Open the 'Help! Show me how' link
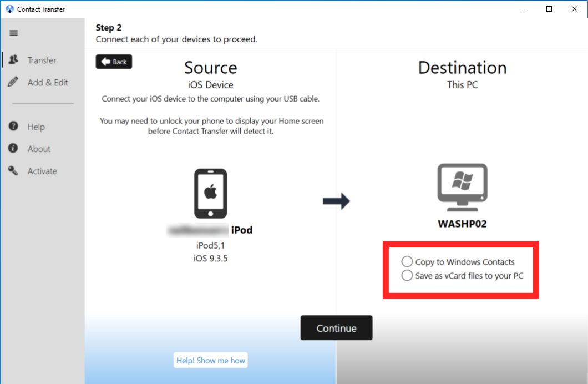The height and width of the screenshot is (384, 588). (x=210, y=360)
